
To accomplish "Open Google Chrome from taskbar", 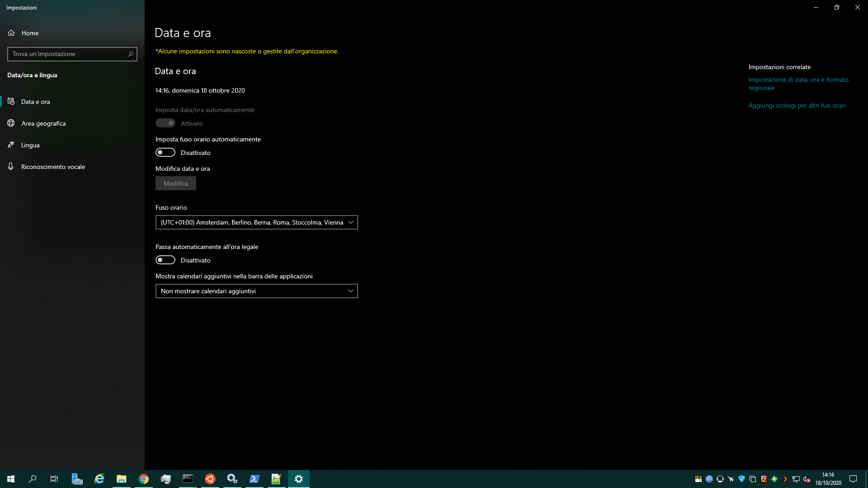I will coord(144,479).
